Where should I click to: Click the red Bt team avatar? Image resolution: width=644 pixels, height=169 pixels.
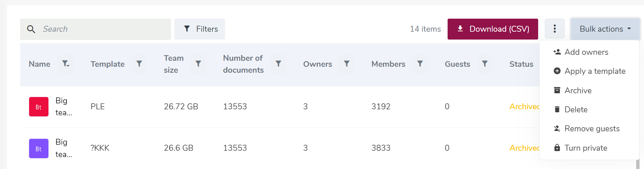coord(39,107)
